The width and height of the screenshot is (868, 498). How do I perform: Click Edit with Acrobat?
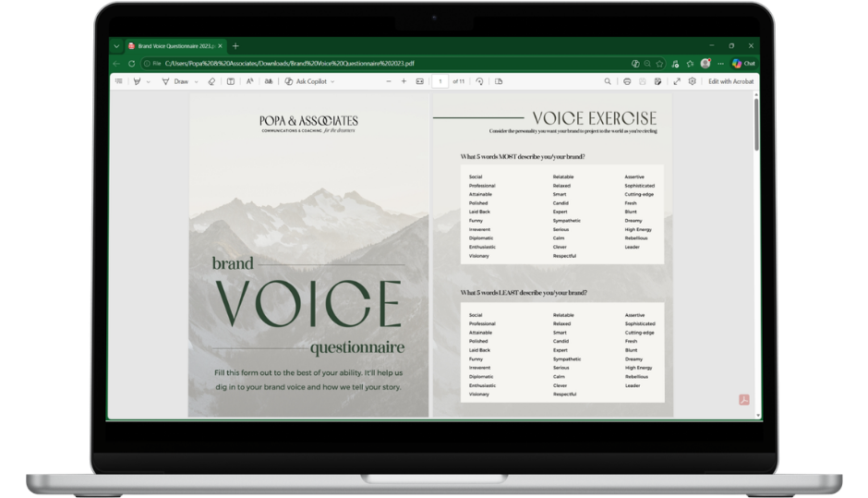tap(730, 81)
